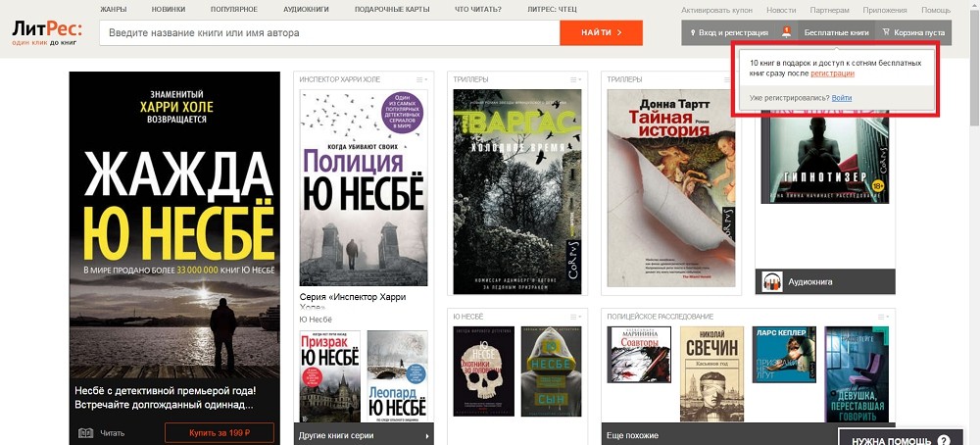The width and height of the screenshot is (980, 445).
Task: Open the Инспектор Харри Холе block menu icon
Action: (421, 79)
